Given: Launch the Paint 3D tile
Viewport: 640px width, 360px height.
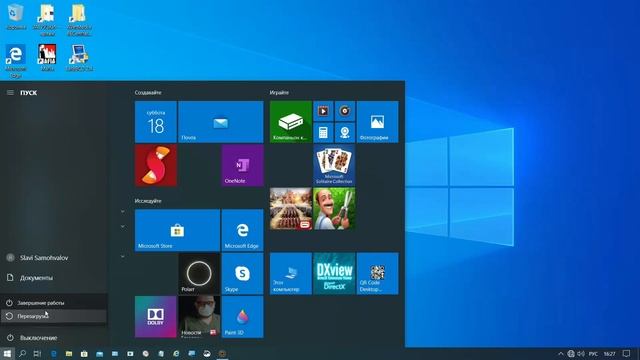Looking at the screenshot, I should 242,317.
